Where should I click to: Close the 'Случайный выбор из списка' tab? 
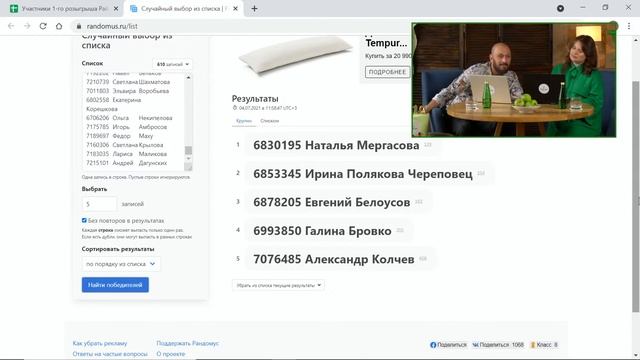coord(236,8)
